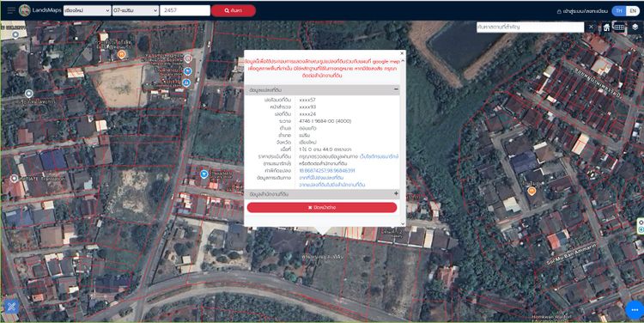Click the Department of Lands logo emblem
This screenshot has height=323, width=644.
coord(25,10)
